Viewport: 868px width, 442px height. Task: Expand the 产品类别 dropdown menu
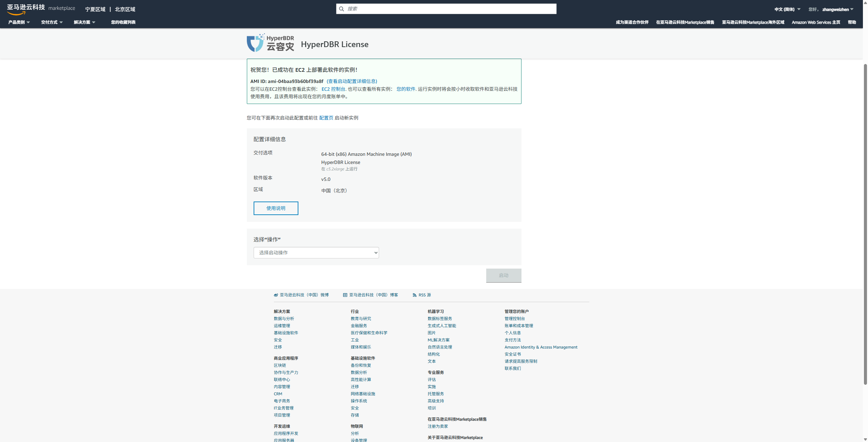[19, 22]
